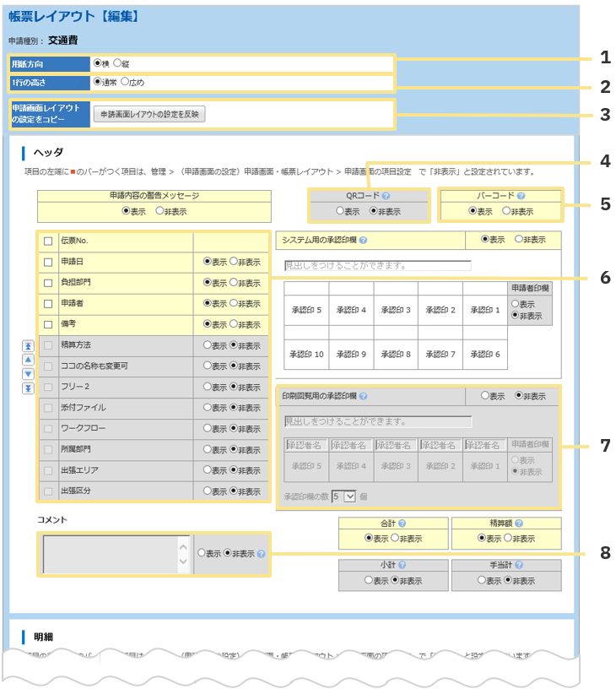Click the システム用の承認印欄 heading text field

(x=377, y=265)
